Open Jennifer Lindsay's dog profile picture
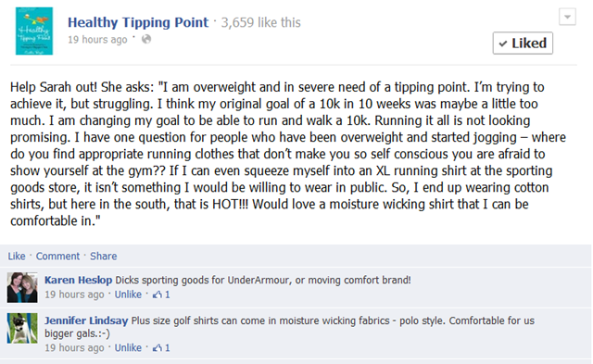The height and width of the screenshot is (364, 593). pyautogui.click(x=22, y=328)
